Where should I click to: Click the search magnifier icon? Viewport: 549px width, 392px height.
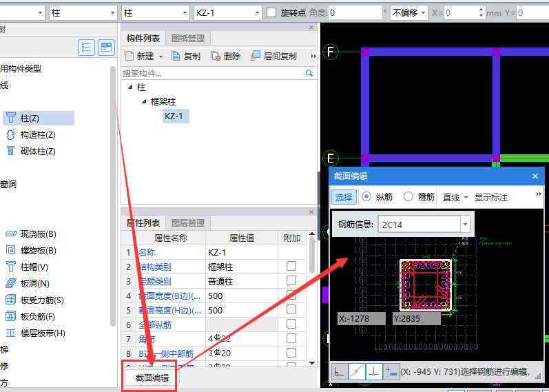[x=309, y=73]
